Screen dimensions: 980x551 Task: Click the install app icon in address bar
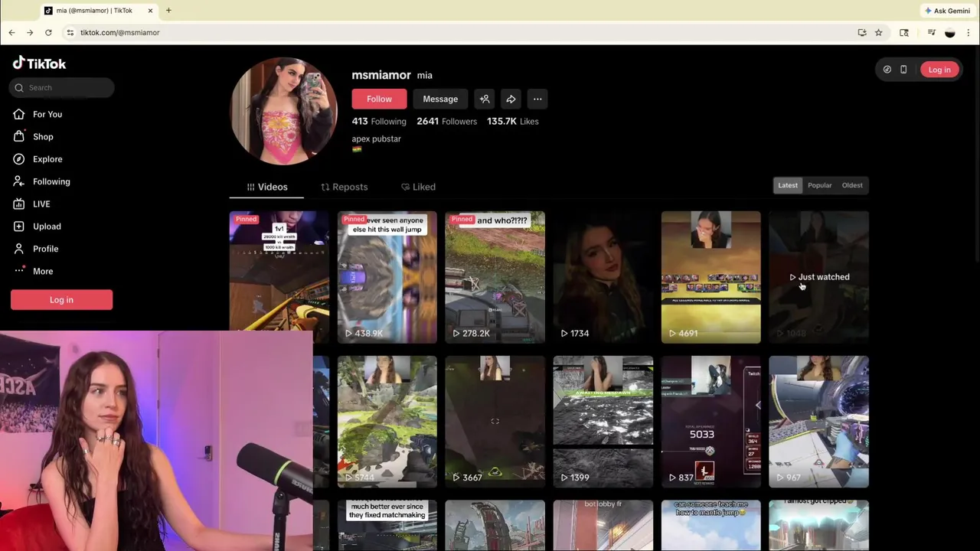tap(862, 33)
